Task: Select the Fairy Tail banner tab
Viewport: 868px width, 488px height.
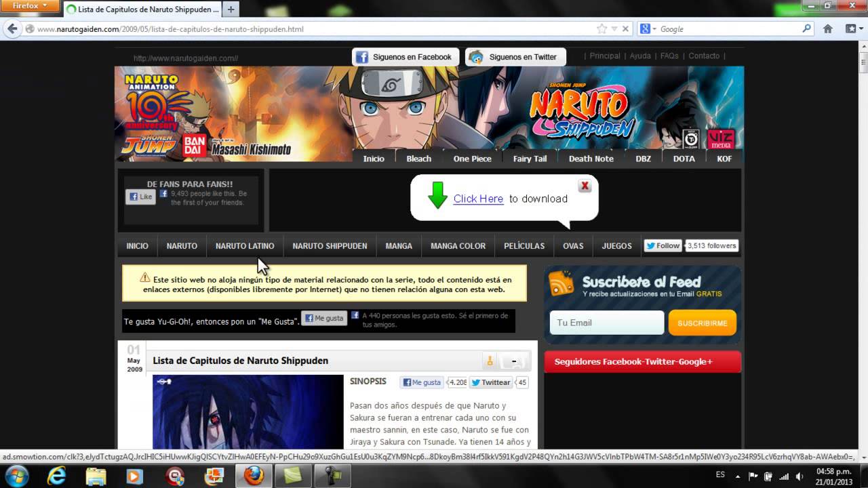Action: pos(530,158)
